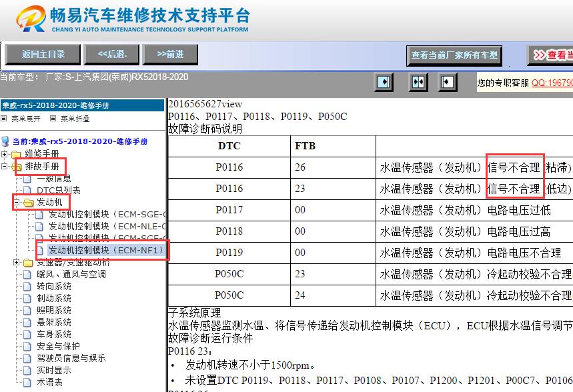This screenshot has width=573, height=392.
Task: Collapse the 发动机 tree node
Action: pyautogui.click(x=16, y=202)
